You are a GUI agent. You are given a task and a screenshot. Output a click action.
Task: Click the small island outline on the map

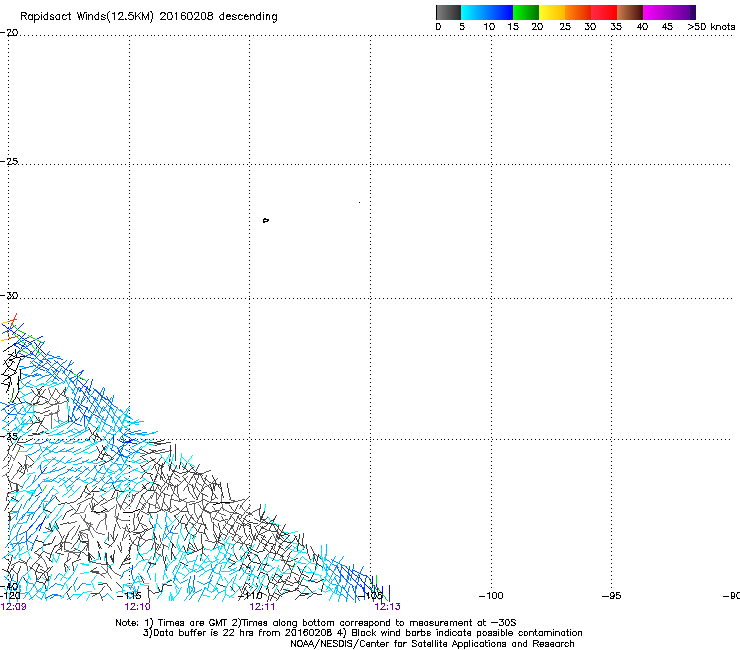(x=266, y=220)
